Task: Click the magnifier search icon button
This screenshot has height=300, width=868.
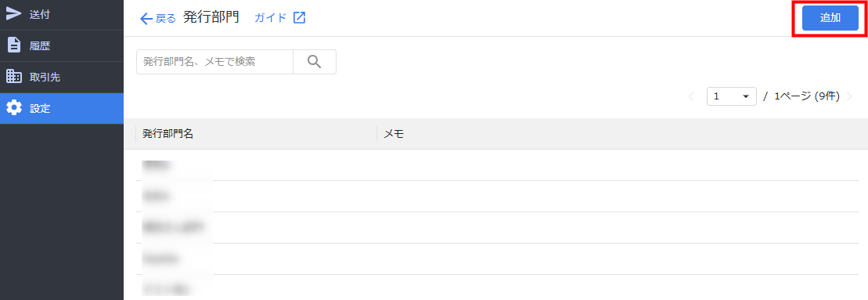Action: pyautogui.click(x=315, y=62)
